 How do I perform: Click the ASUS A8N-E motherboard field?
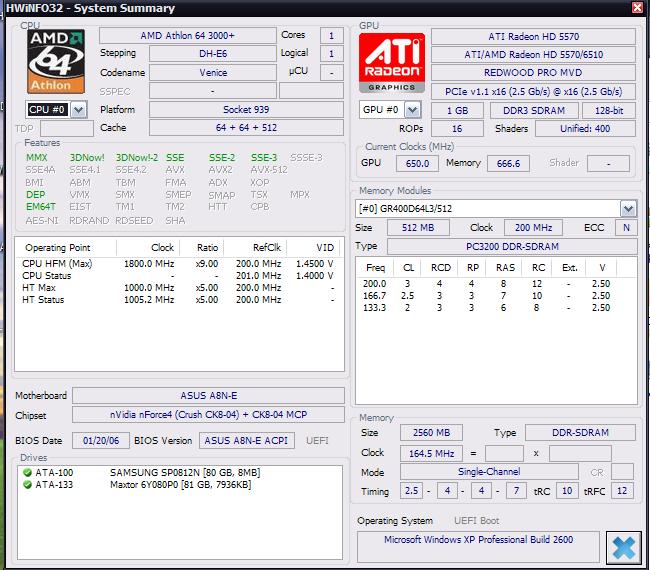[x=209, y=395]
